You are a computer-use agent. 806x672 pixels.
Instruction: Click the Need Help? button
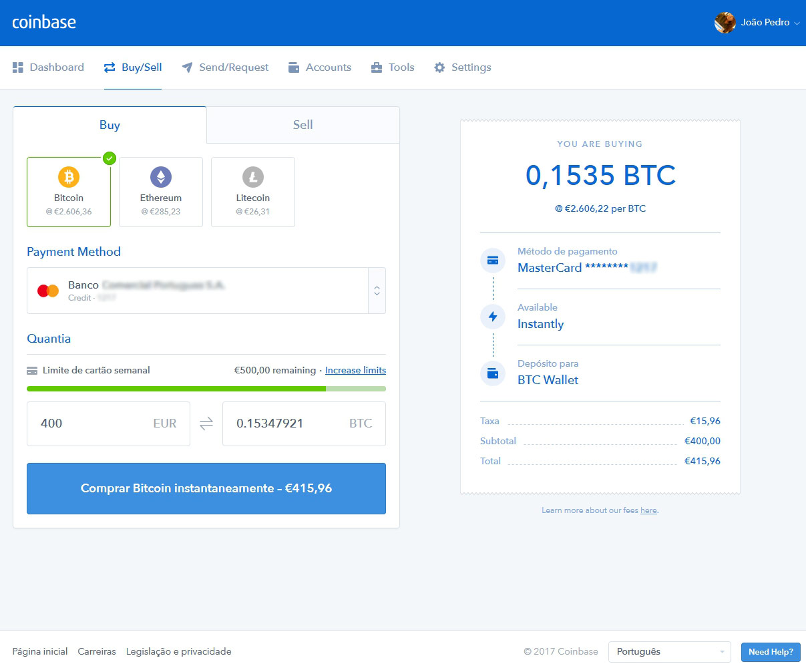[x=771, y=652]
